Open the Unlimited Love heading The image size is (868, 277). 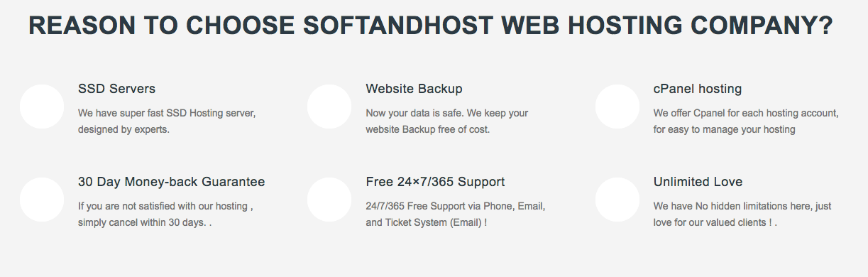pyautogui.click(x=698, y=182)
